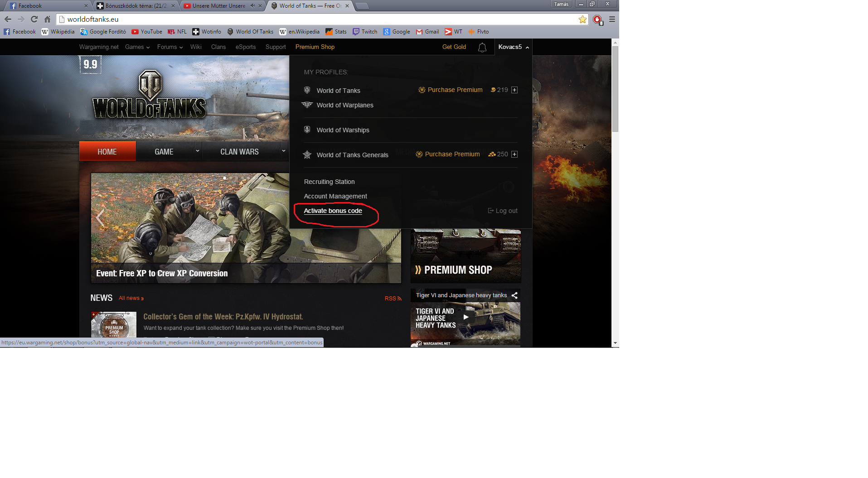Click Wargaming.net link
This screenshot has width=868, height=478.
99,47
